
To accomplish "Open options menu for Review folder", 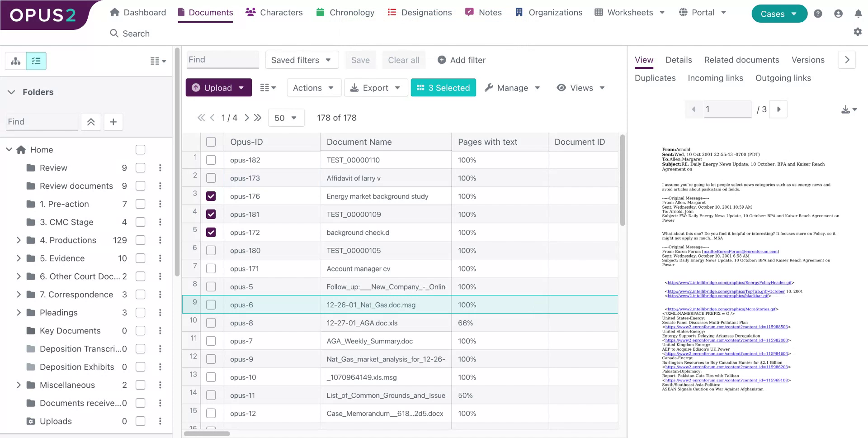I will pyautogui.click(x=160, y=168).
